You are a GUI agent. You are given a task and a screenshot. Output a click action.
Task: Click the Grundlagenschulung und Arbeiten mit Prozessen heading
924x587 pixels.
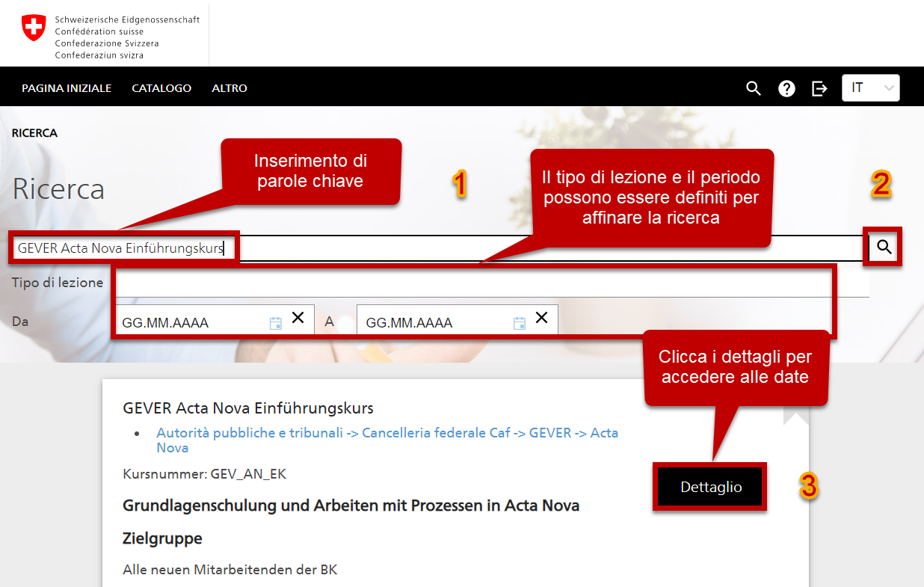click(351, 505)
